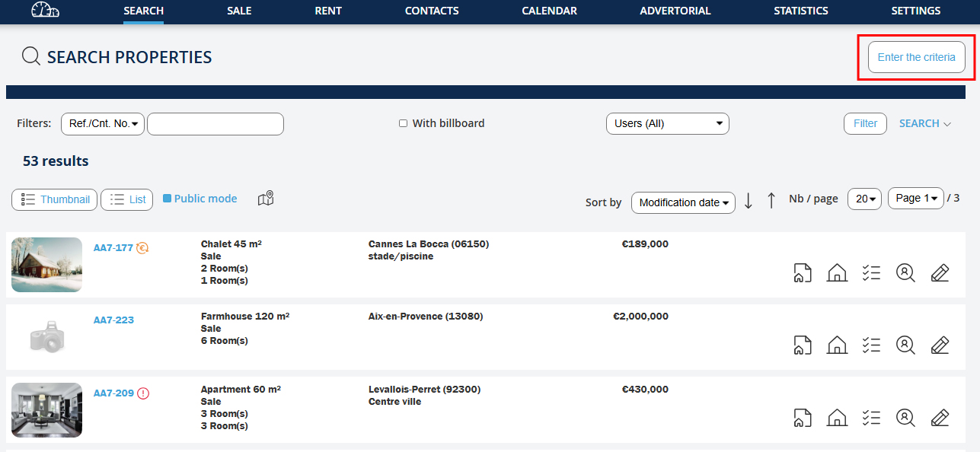The image size is (980, 452).
Task: Go to the STATISTICS menu
Action: point(800,11)
